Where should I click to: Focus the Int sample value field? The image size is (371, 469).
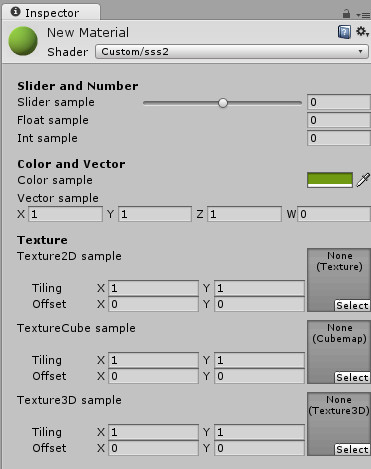coord(339,138)
